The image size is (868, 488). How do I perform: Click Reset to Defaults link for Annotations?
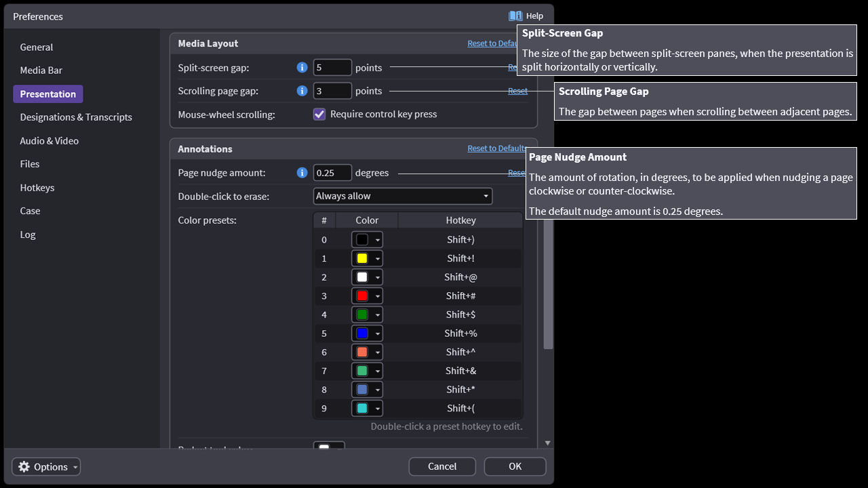[496, 148]
